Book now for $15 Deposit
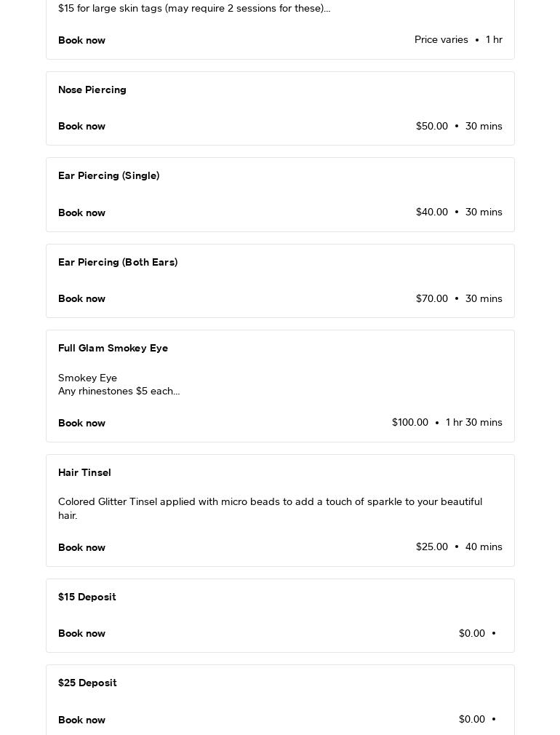The image size is (560, 735). 81,633
